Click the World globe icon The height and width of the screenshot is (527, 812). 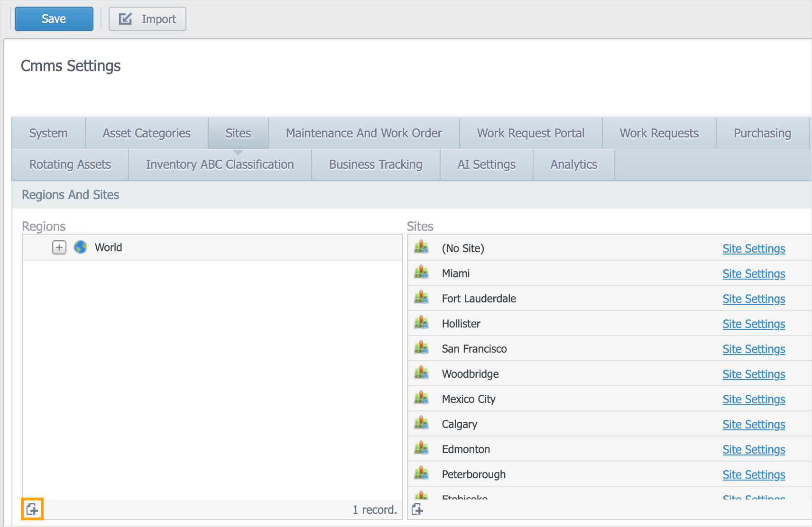click(x=81, y=247)
